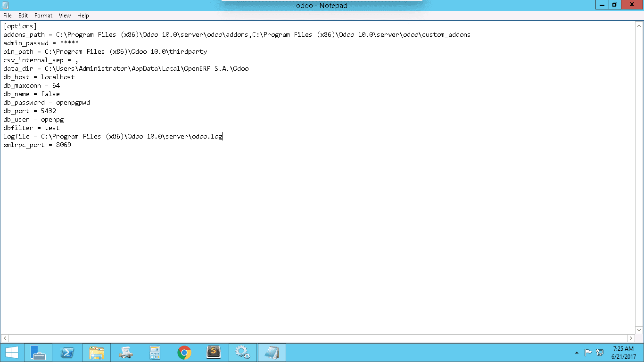
Task: Click the db_user = openpg line
Action: point(33,120)
